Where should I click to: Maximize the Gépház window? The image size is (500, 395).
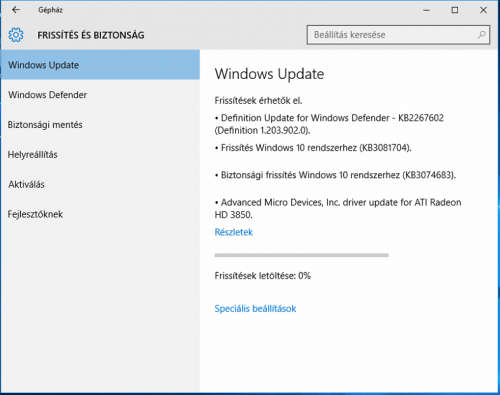pos(455,10)
